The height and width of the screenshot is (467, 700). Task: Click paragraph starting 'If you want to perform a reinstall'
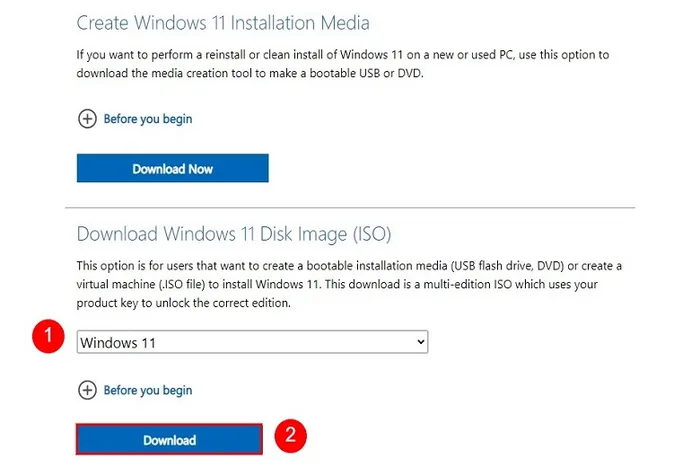[343, 64]
